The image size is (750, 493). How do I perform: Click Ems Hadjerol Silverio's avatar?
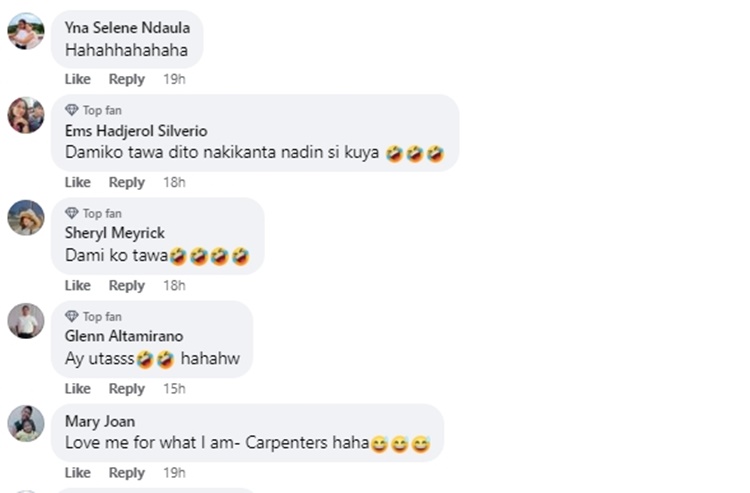(x=26, y=115)
